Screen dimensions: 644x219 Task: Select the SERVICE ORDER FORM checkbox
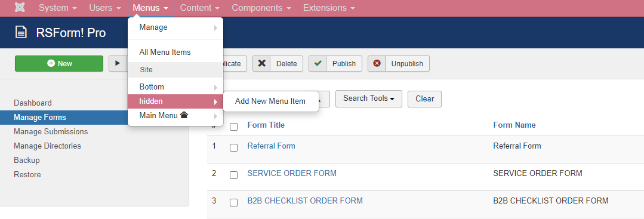[234, 175]
